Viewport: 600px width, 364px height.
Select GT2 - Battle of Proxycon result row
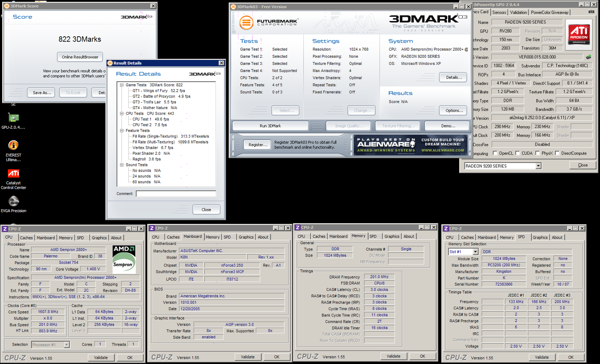pyautogui.click(x=161, y=96)
